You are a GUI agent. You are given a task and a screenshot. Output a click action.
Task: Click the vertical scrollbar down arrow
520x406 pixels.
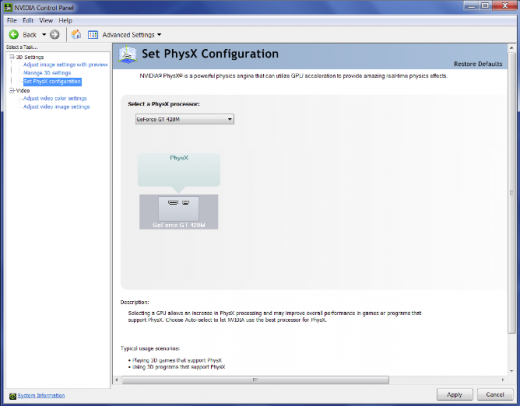coord(512,371)
